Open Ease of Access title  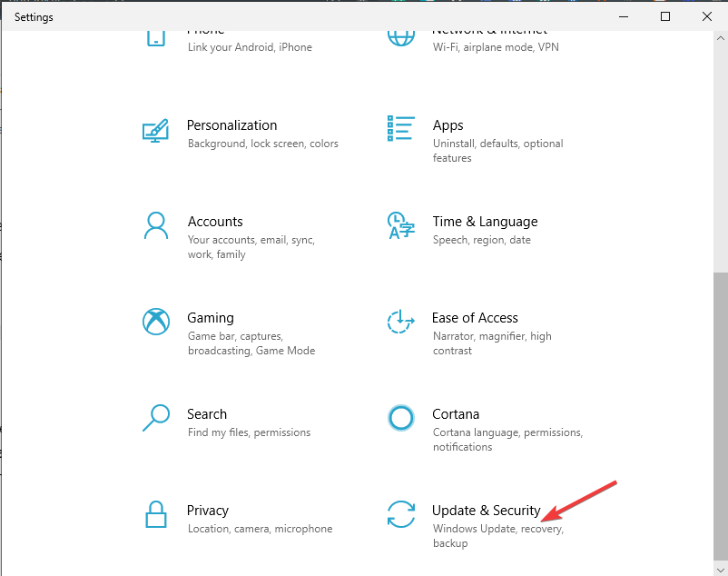(475, 318)
